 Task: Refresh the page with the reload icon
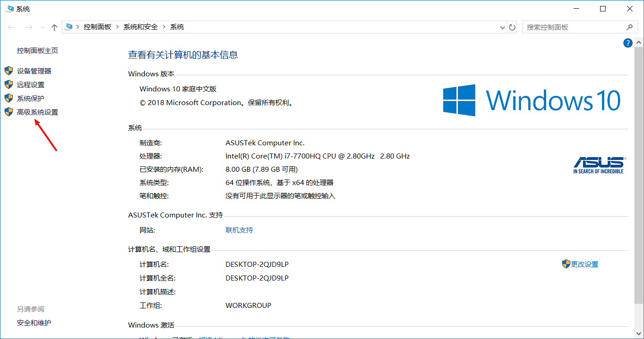point(512,27)
